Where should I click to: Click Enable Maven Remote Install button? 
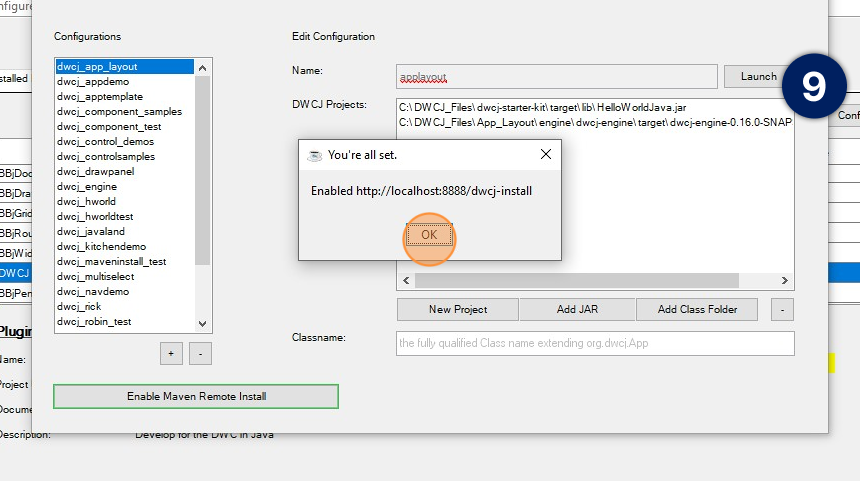pos(196,396)
